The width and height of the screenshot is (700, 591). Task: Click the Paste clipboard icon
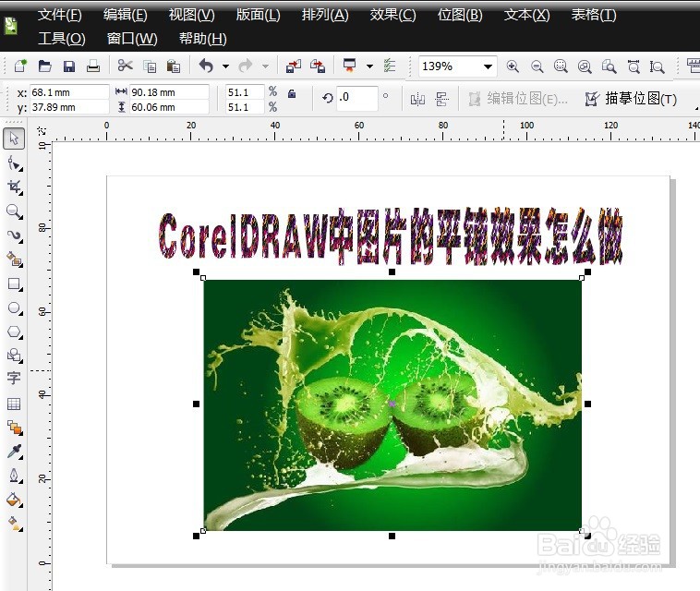tap(174, 66)
